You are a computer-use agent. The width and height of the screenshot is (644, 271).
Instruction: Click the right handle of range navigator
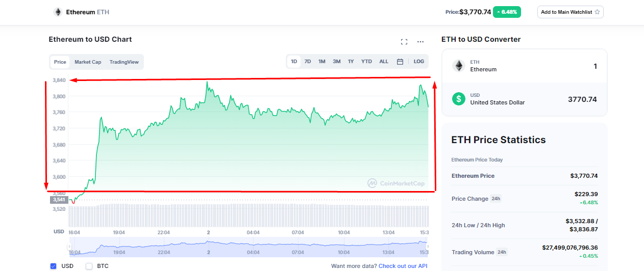[428, 247]
